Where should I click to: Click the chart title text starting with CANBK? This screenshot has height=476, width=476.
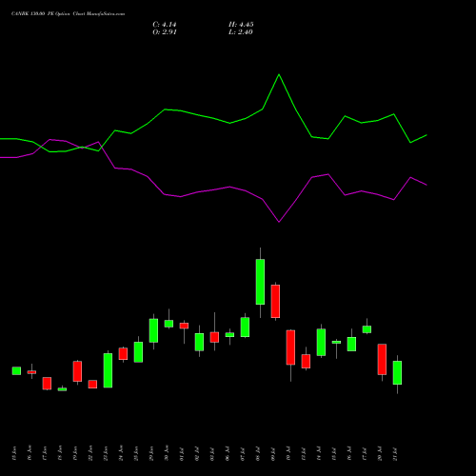tap(68, 14)
